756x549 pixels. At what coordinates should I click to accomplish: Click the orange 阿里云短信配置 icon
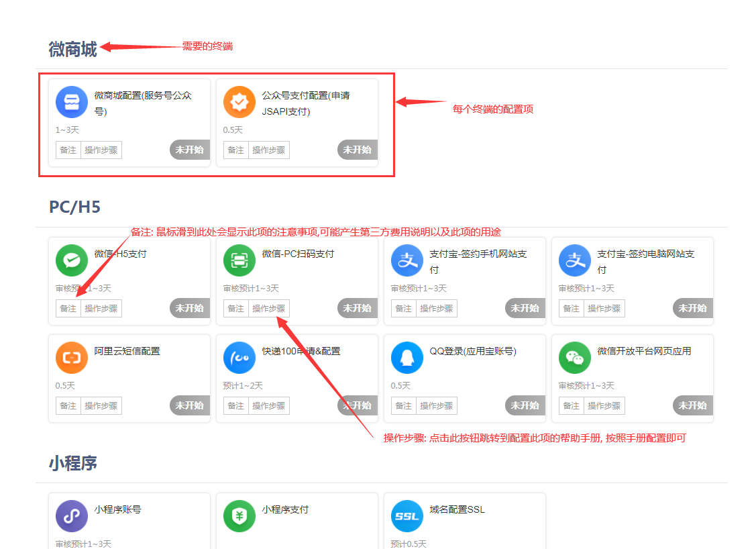coord(72,358)
